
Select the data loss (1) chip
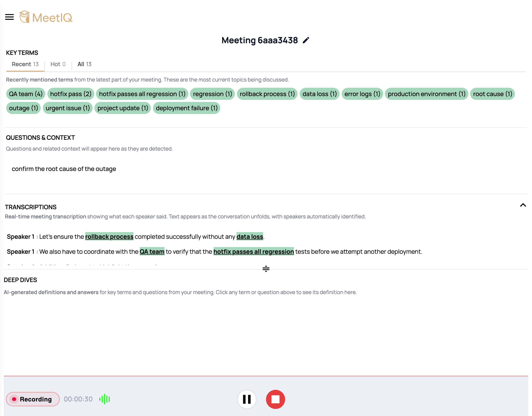[x=320, y=94]
